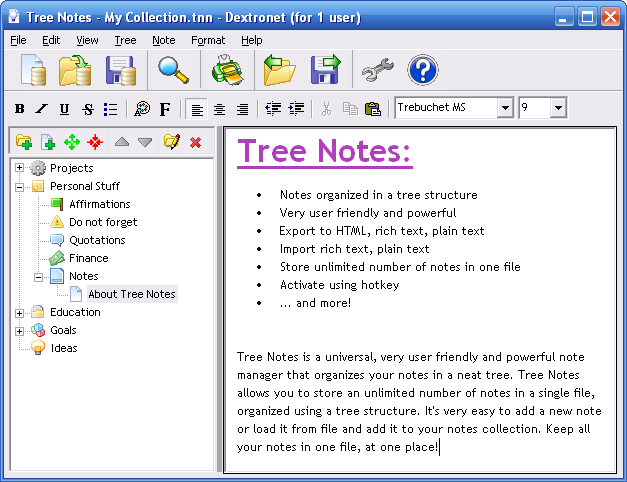Screen dimensions: 627x482
Task: Open the Format menu
Action: (x=208, y=40)
